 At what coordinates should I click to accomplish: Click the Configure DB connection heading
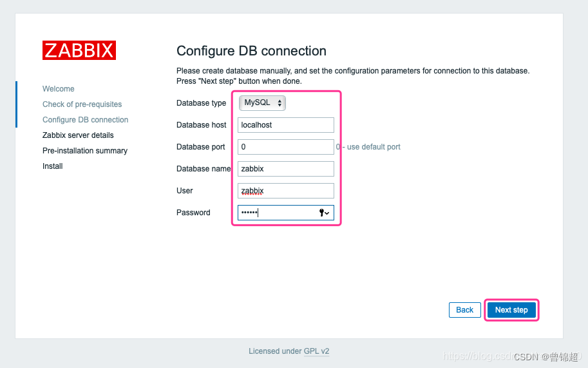(x=251, y=51)
